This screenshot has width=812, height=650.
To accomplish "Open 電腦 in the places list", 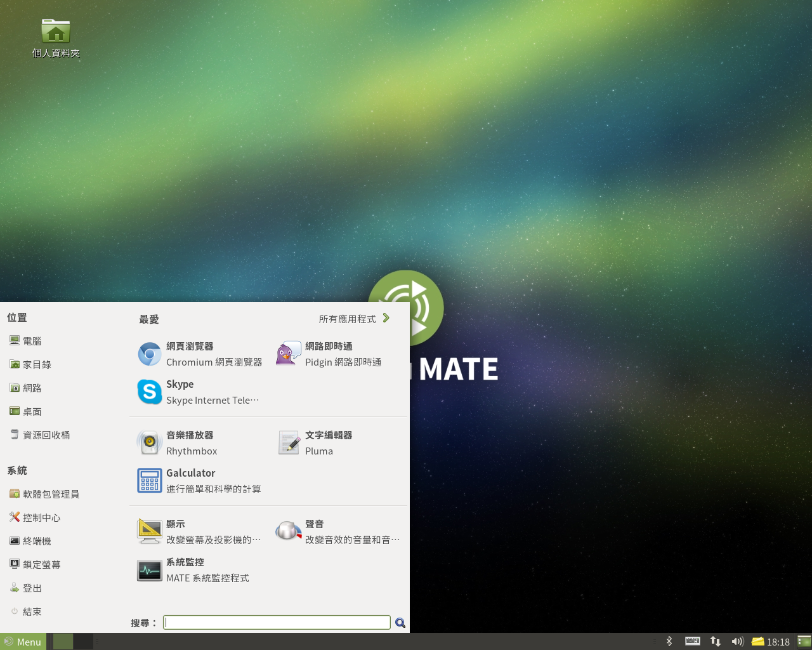I will point(25,341).
